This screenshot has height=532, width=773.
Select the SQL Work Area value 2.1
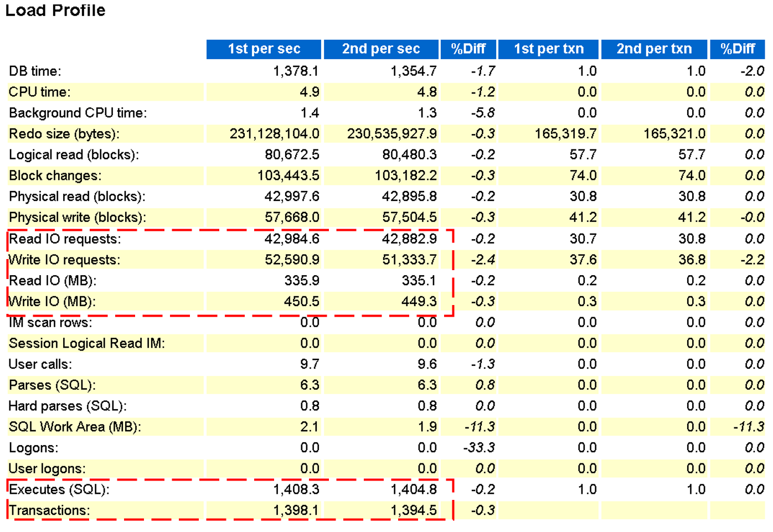pyautogui.click(x=310, y=427)
